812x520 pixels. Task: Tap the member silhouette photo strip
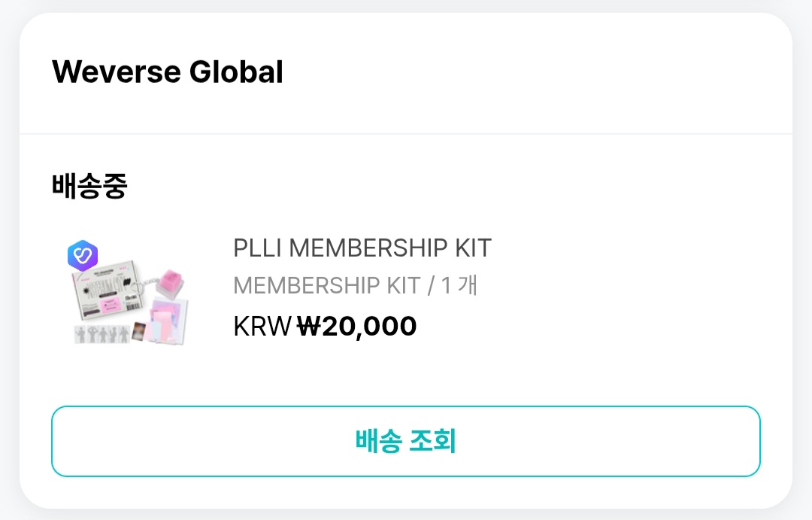click(x=101, y=335)
